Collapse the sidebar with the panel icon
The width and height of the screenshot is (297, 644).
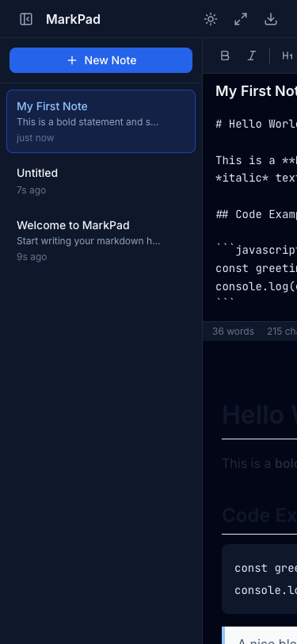26,19
